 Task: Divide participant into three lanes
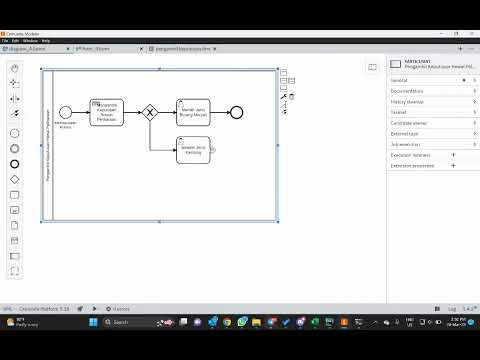pos(292,81)
